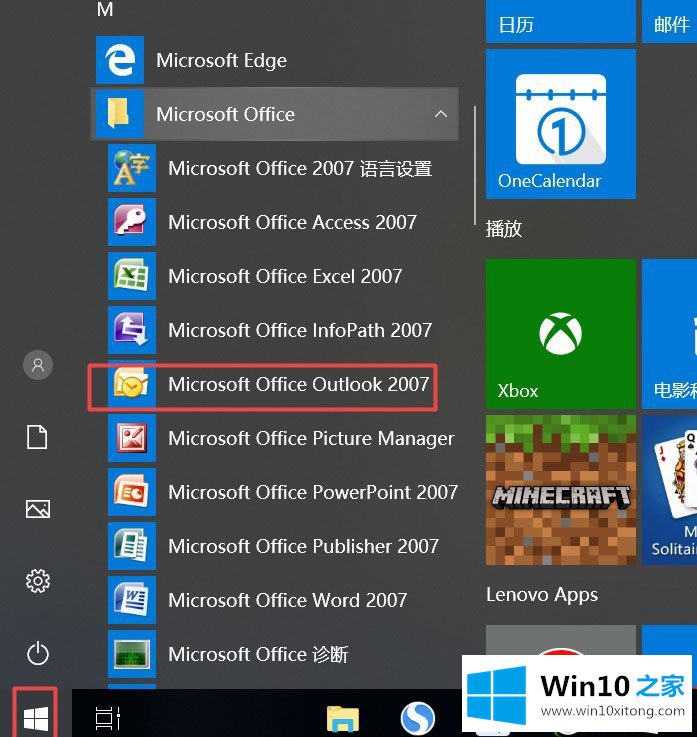Click the Microsoft Office folder icon

point(120,114)
